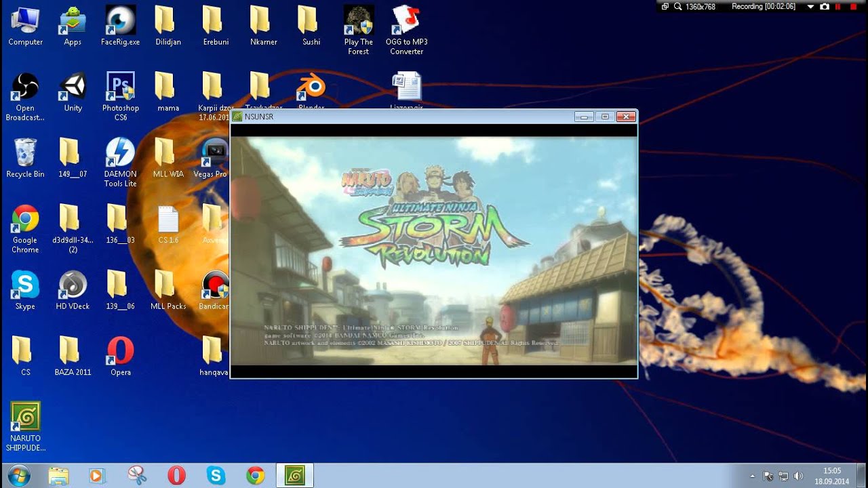Open the volume speaker tray icon

[x=799, y=476]
